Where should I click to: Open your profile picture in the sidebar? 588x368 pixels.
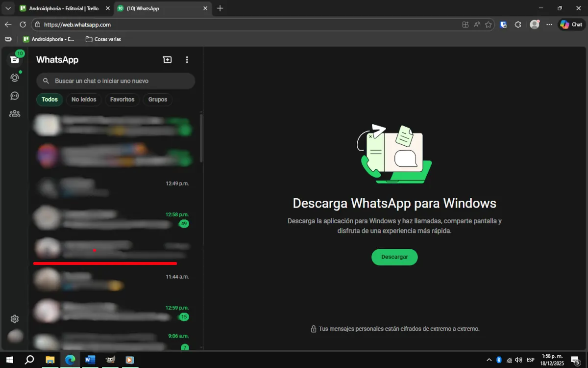click(x=14, y=336)
